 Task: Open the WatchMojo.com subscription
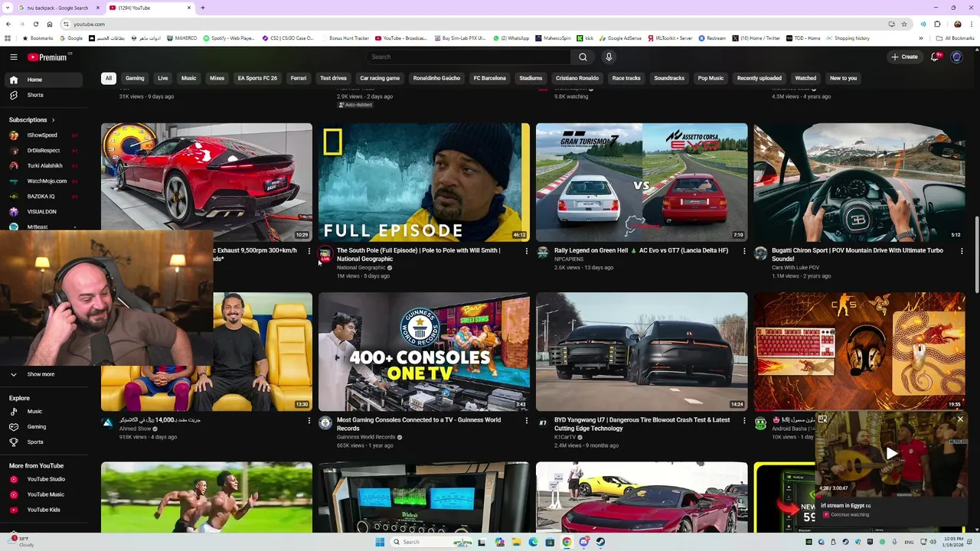click(x=47, y=181)
